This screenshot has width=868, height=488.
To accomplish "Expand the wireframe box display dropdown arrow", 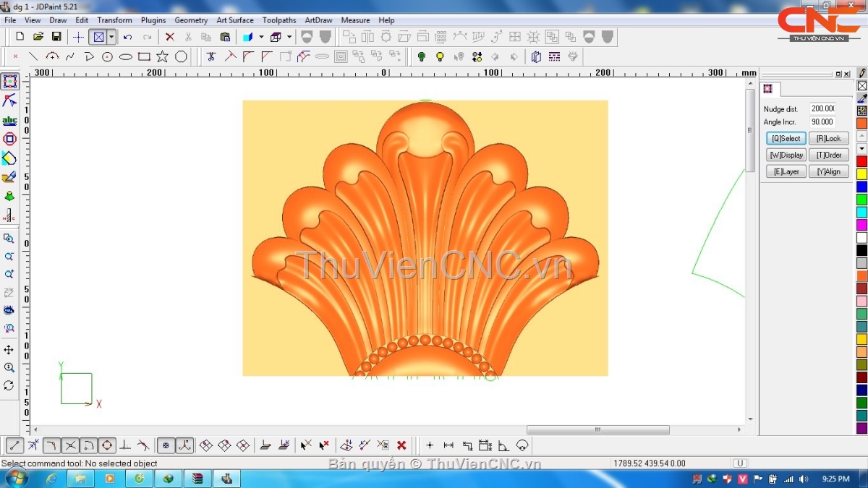I will pyautogui.click(x=289, y=37).
